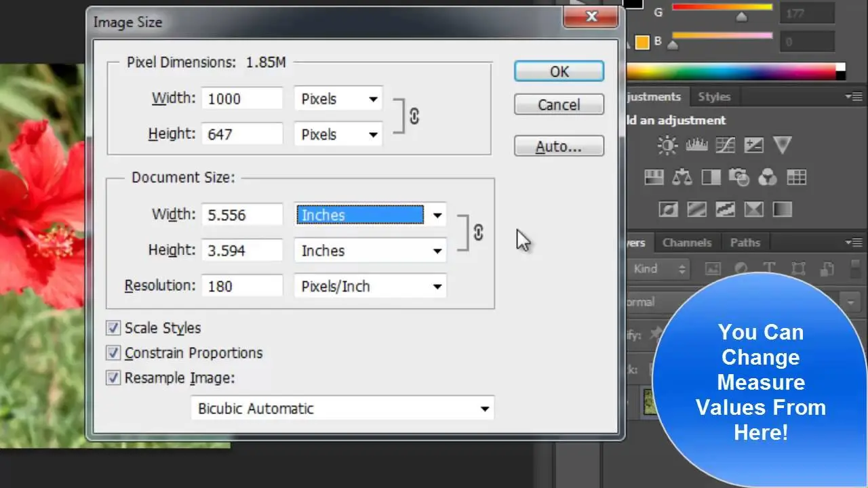Open the document Width units dropdown
Viewport: 868px width, 488px height.
coord(371,215)
